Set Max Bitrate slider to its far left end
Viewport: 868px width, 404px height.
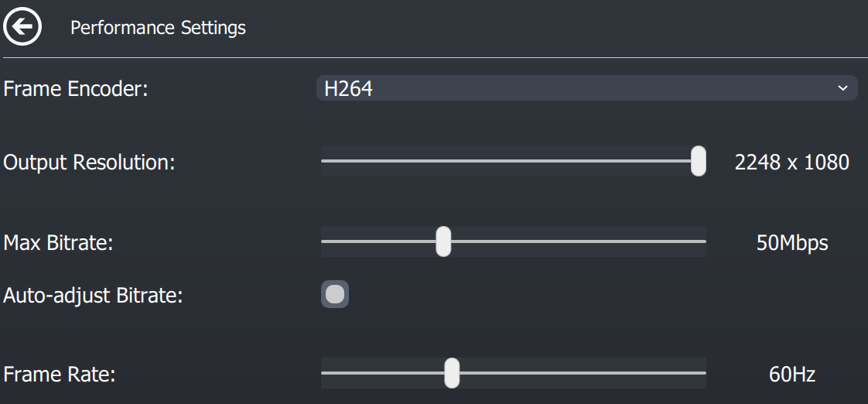coord(323,241)
